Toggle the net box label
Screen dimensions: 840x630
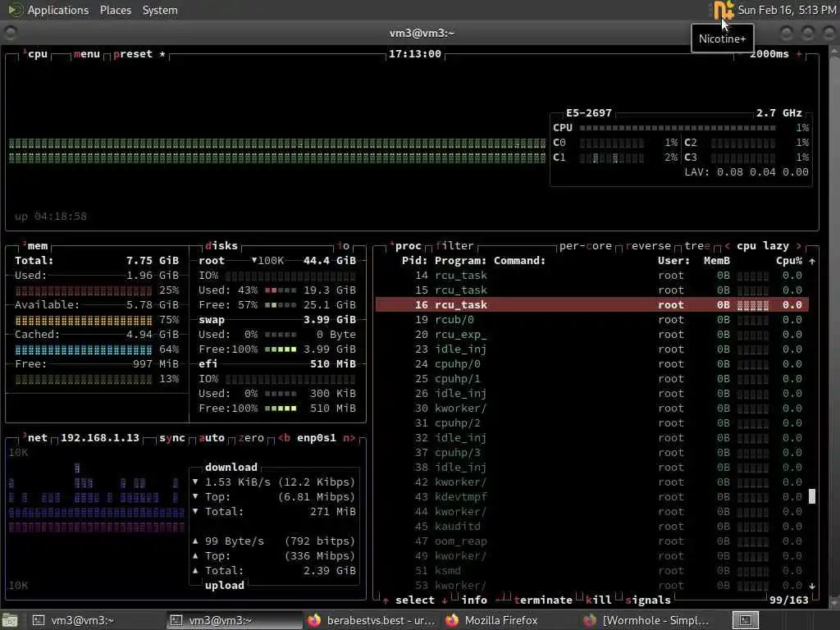36,438
